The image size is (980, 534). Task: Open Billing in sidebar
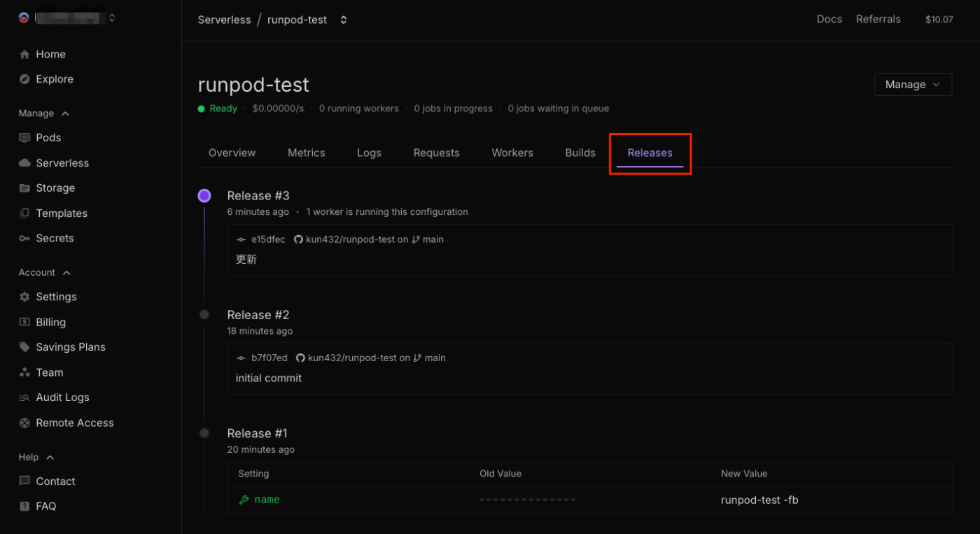point(50,322)
